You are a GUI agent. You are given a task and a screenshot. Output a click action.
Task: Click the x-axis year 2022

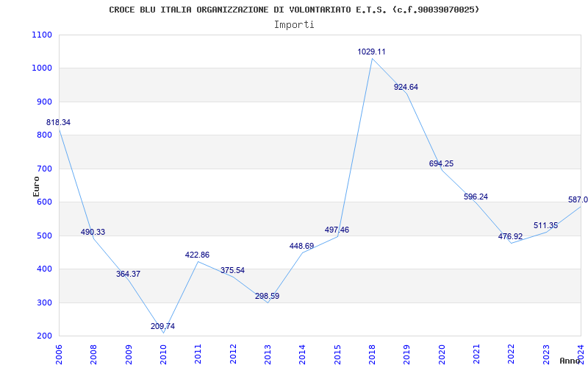click(x=512, y=355)
